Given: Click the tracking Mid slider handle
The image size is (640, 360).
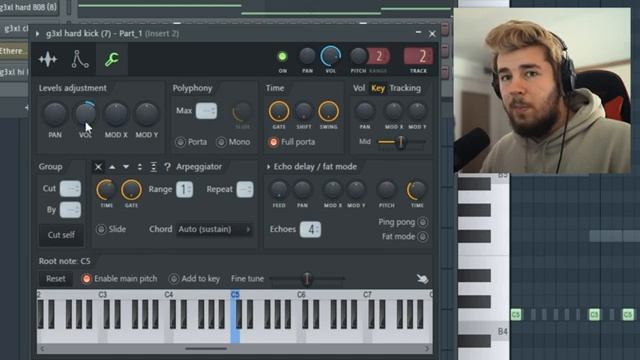Looking at the screenshot, I should tap(401, 142).
